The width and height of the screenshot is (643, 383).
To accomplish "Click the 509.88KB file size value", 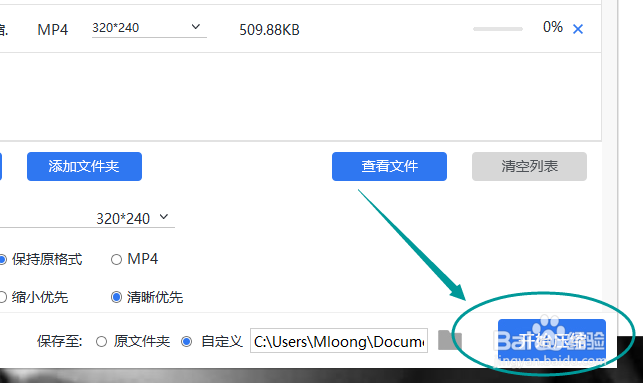I will [x=269, y=30].
